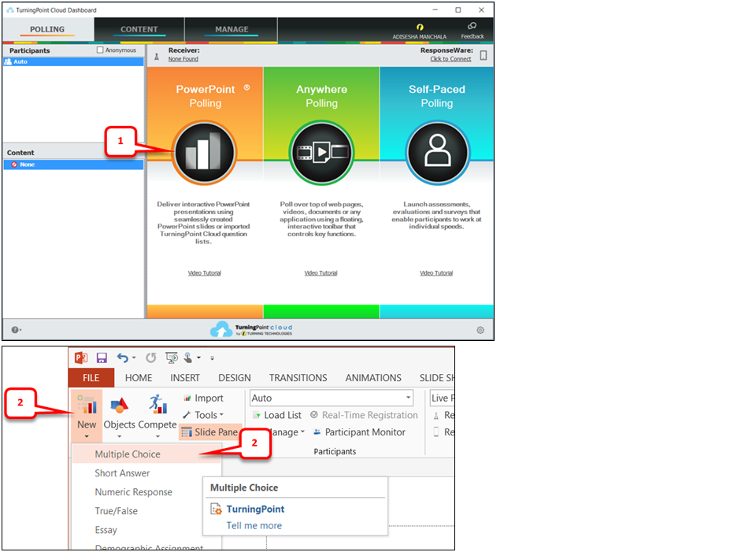Click the New question slide icon
The height and width of the screenshot is (552, 756).
(87, 404)
